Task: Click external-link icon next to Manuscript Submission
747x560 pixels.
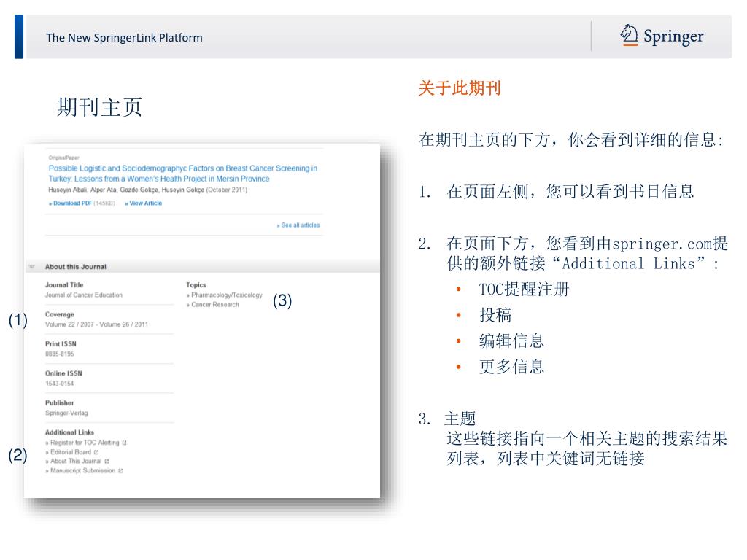Action: coord(120,471)
